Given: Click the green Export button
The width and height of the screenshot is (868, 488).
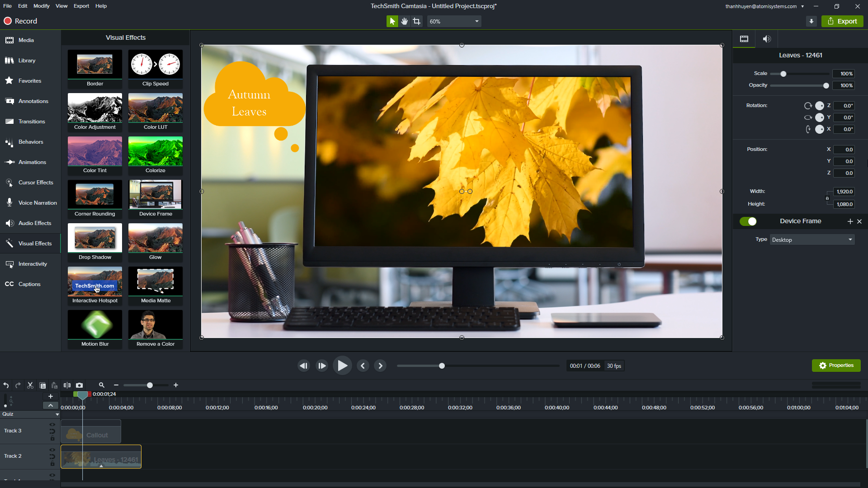Looking at the screenshot, I should [x=842, y=21].
